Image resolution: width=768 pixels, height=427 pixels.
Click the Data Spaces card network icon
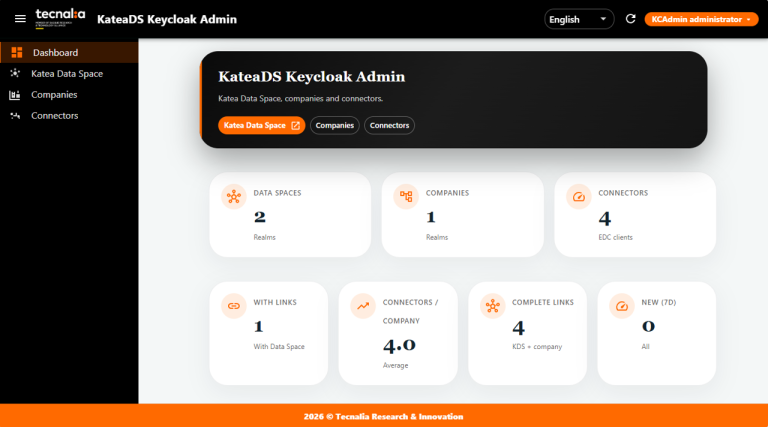pos(234,196)
